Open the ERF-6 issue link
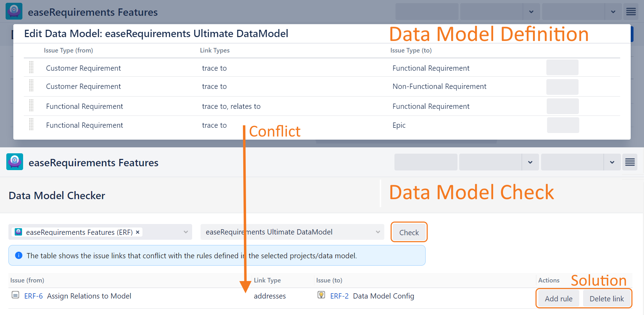644x315 pixels. pyautogui.click(x=33, y=296)
